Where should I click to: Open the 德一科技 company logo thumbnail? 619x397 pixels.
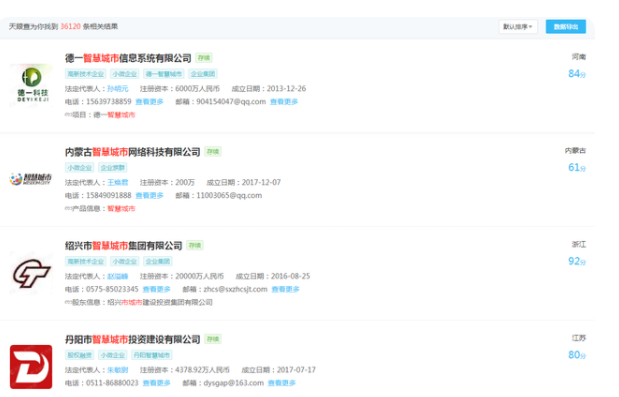tap(32, 85)
